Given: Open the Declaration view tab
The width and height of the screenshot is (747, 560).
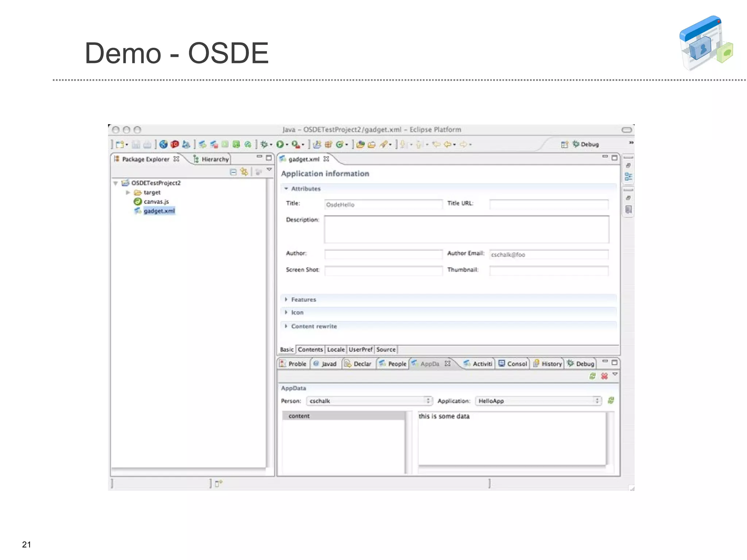Looking at the screenshot, I should (358, 364).
